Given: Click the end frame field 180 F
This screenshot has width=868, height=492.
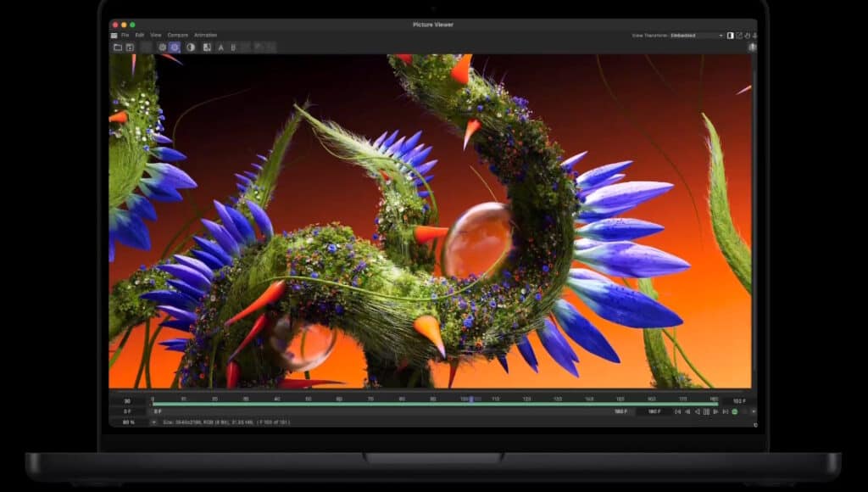Looking at the screenshot, I should (x=654, y=411).
